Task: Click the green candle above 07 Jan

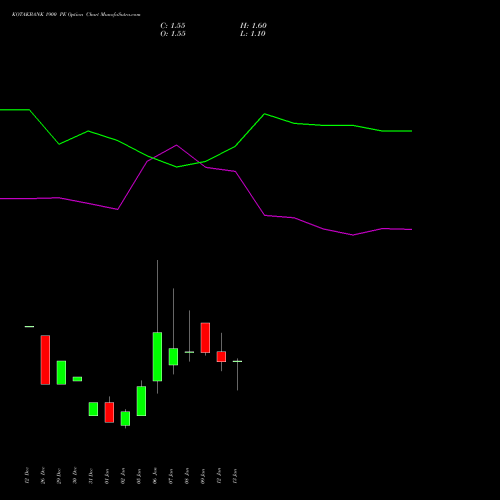Action: (173, 357)
